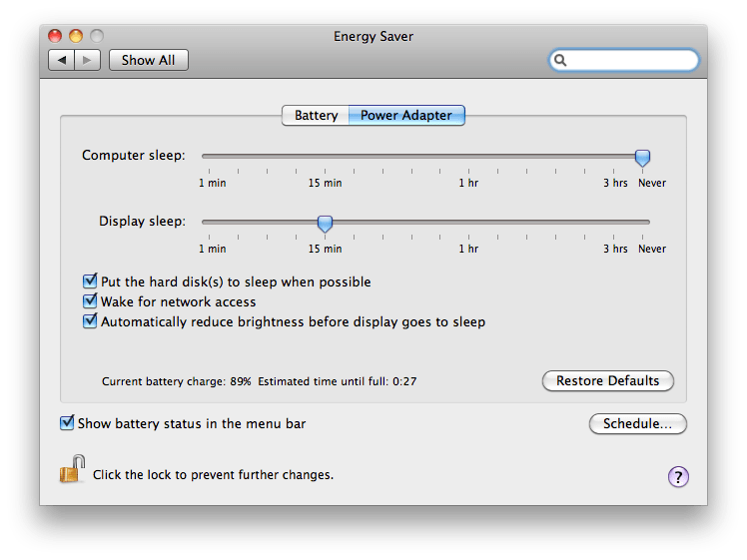Click the Computer sleep: label
The image size is (747, 560).
coord(134,156)
